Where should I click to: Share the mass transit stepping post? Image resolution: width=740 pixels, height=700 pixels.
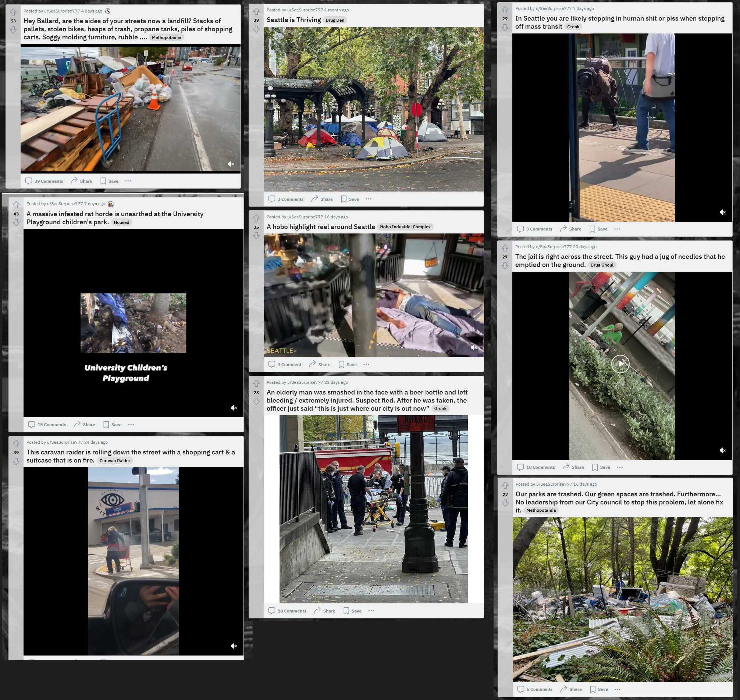coord(570,229)
